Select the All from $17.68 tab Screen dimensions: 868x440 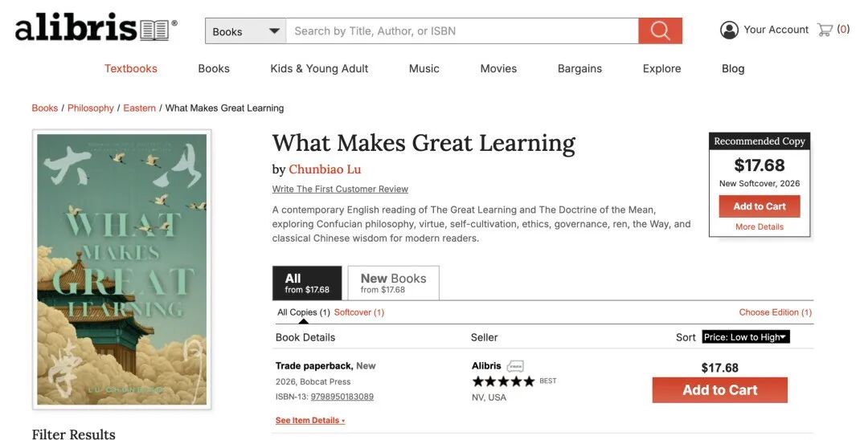tap(307, 283)
